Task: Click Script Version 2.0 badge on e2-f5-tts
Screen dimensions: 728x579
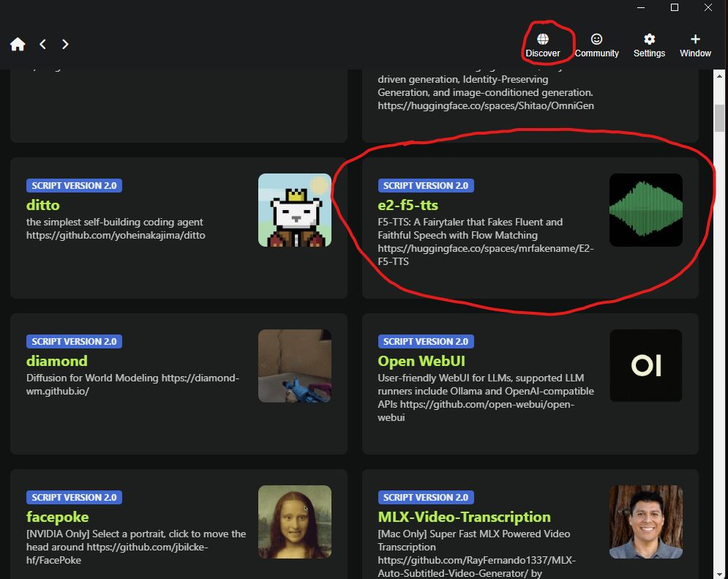Action: 426,186
